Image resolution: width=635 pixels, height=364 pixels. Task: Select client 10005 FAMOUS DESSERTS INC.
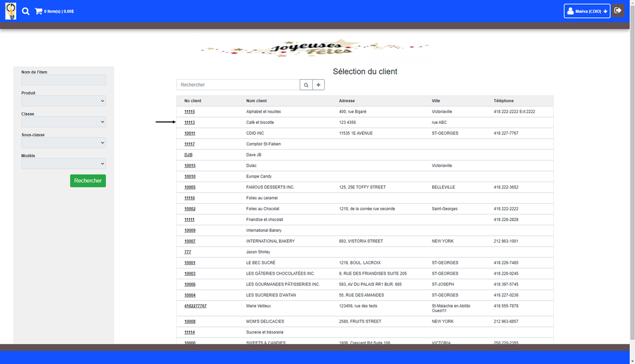(x=189, y=187)
